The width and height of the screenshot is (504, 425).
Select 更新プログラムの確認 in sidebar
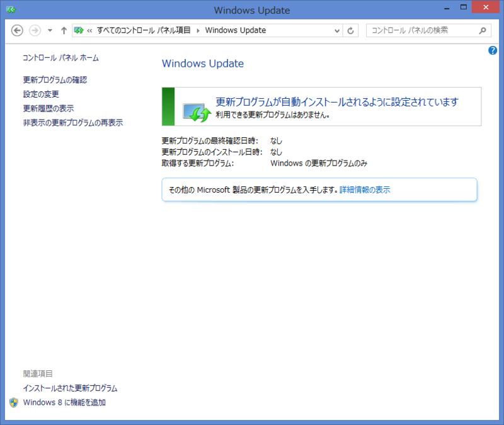click(55, 80)
